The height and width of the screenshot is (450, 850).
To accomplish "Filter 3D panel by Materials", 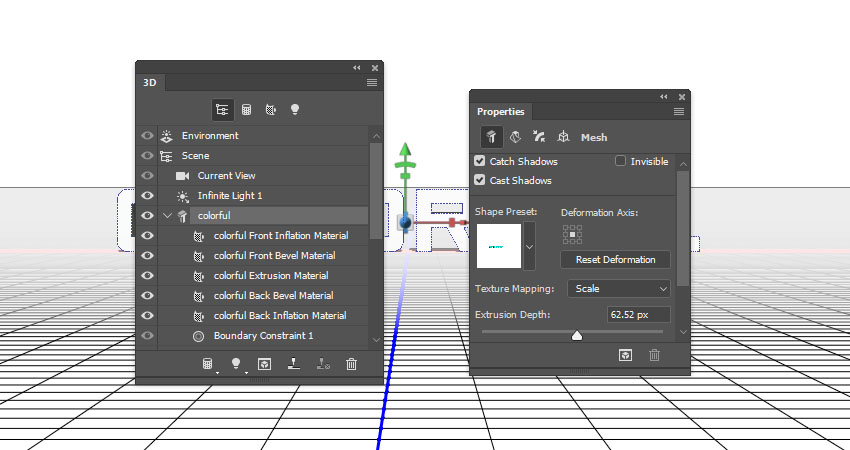I will pyautogui.click(x=270, y=109).
